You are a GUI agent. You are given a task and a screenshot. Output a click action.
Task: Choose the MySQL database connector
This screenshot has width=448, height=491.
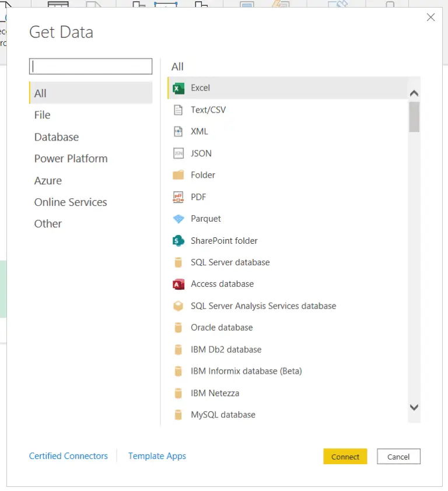222,415
